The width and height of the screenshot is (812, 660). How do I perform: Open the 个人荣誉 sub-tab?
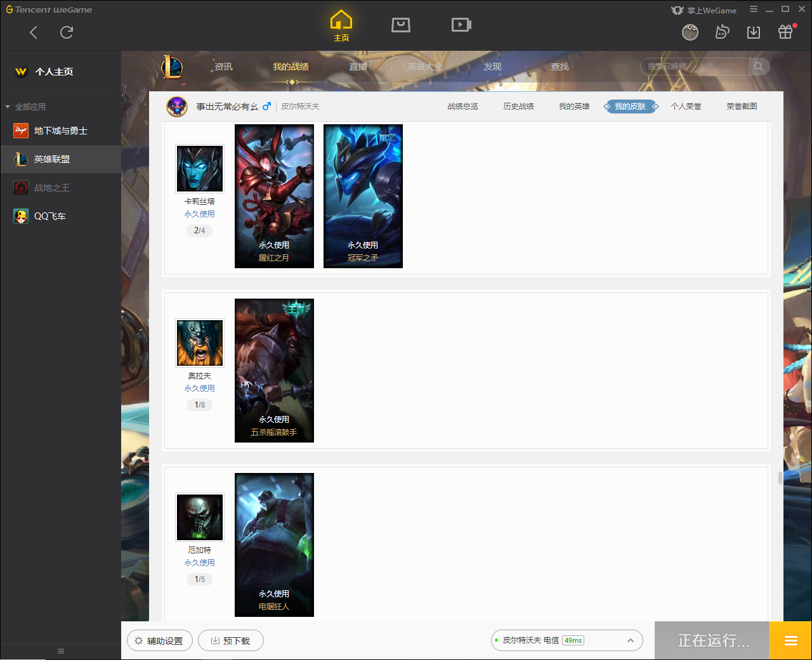point(686,107)
